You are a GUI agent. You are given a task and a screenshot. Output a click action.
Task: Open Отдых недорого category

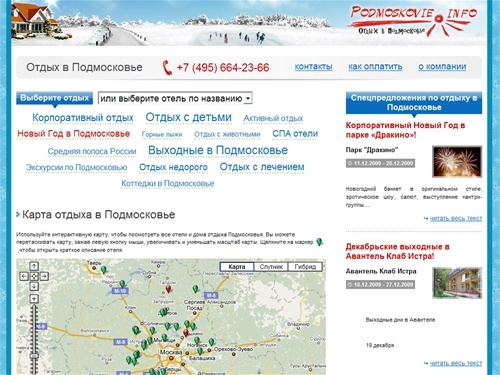173,167
